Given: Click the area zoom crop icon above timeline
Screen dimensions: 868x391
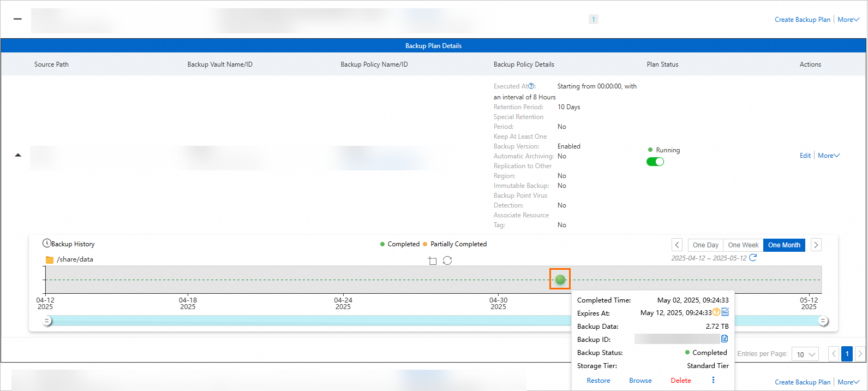Looking at the screenshot, I should point(433,261).
